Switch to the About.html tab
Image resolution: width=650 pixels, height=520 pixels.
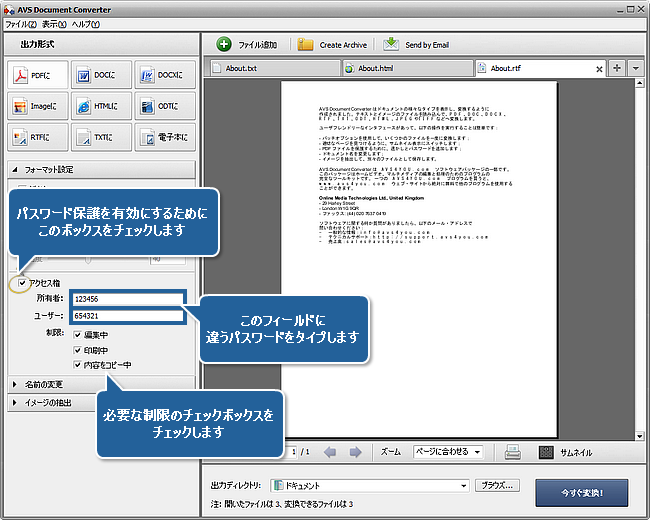pyautogui.click(x=407, y=68)
